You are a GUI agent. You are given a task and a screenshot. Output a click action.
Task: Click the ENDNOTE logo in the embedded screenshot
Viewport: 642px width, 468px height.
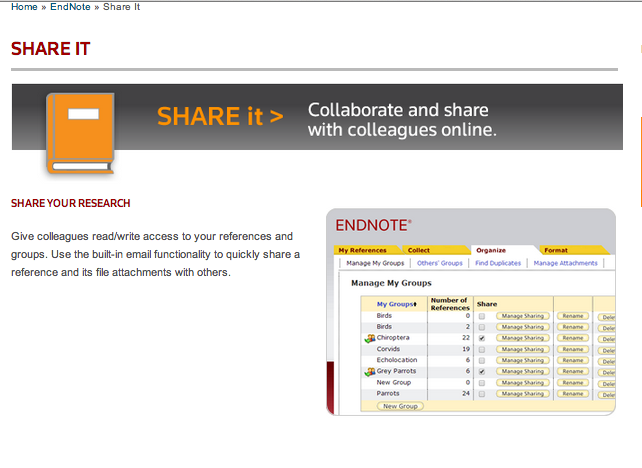click(x=373, y=225)
